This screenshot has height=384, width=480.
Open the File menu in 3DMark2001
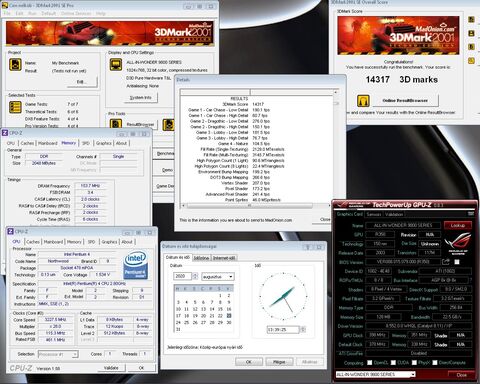coord(7,13)
